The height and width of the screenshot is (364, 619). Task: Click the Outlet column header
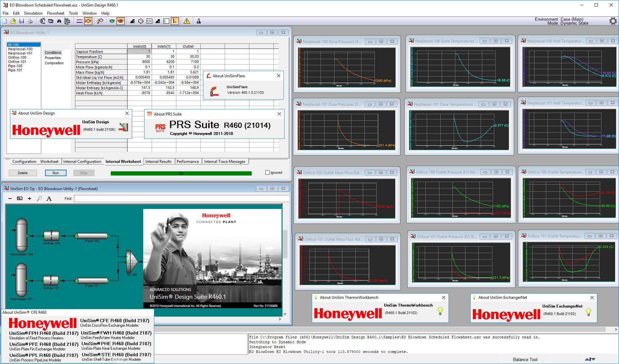188,46
